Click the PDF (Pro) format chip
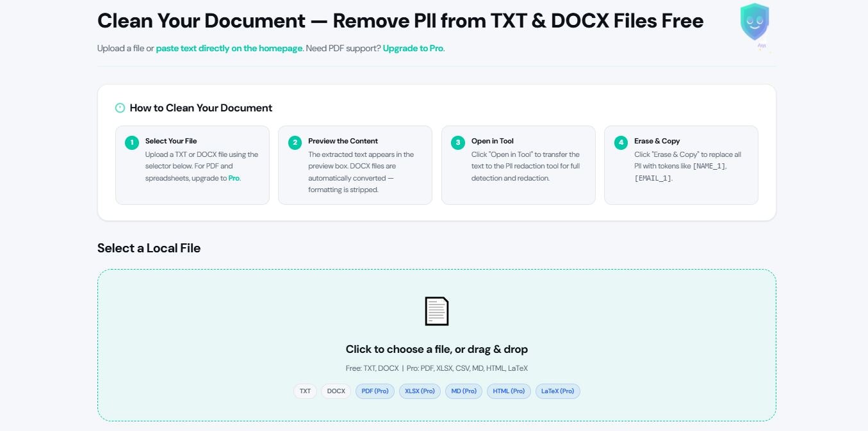The width and height of the screenshot is (868, 431). (375, 391)
